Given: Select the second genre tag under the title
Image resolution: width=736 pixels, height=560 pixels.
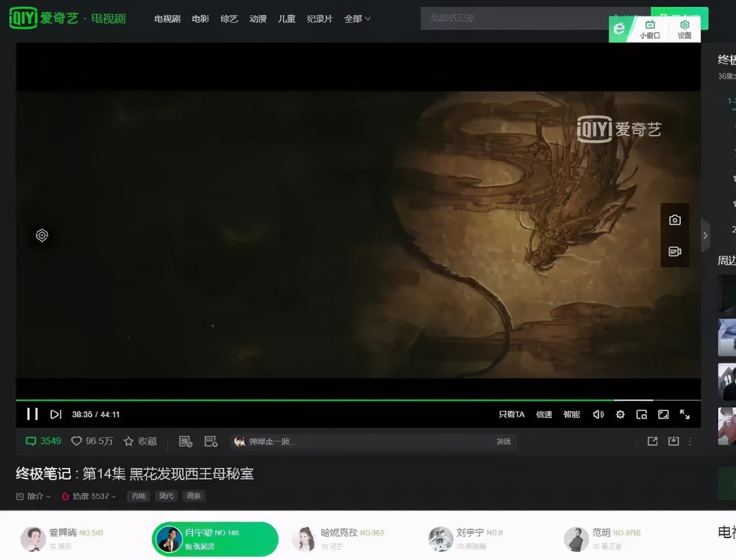Looking at the screenshot, I should click(166, 496).
